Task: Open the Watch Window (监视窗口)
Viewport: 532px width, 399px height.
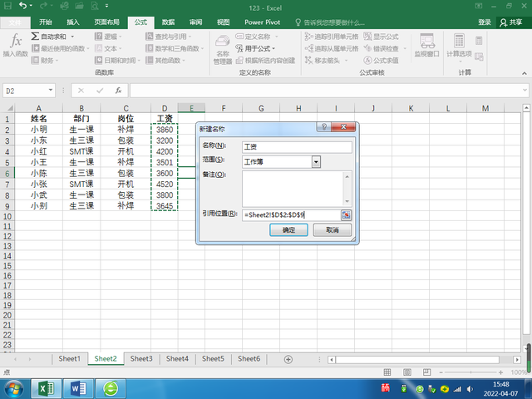Action: [x=426, y=46]
